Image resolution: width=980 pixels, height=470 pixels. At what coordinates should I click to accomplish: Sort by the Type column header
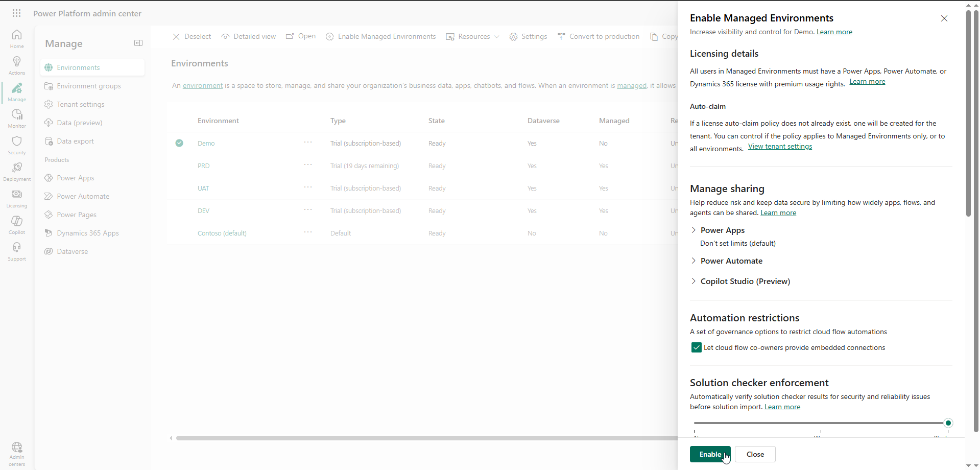coord(338,121)
